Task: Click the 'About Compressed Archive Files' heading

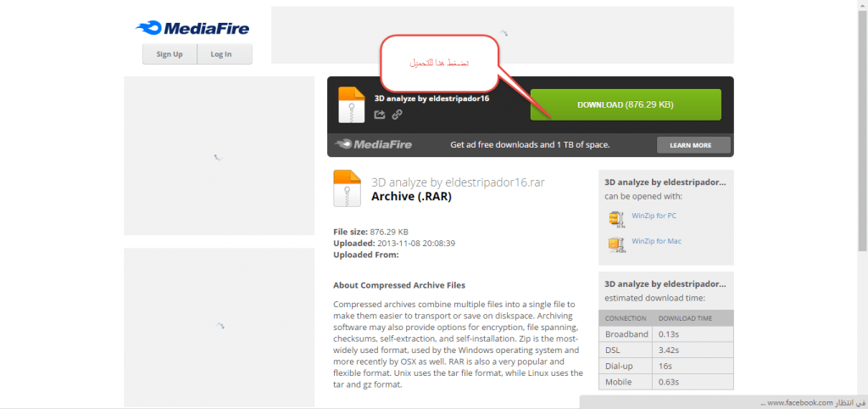Action: tap(399, 285)
